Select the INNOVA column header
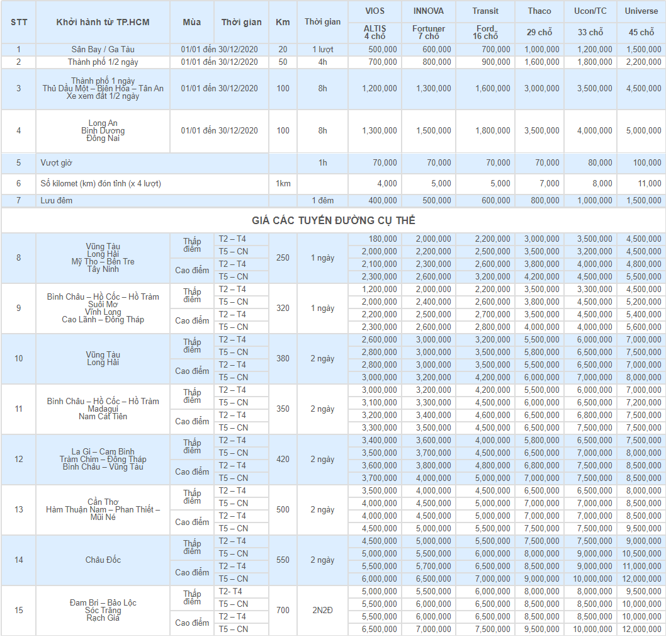666x644 pixels. pyautogui.click(x=429, y=11)
